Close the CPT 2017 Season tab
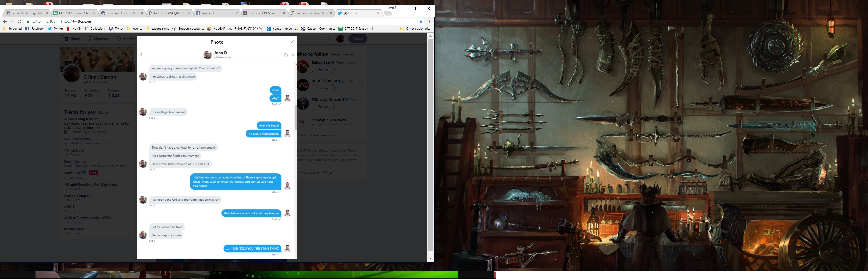This screenshot has height=279, width=868. pos(94,13)
